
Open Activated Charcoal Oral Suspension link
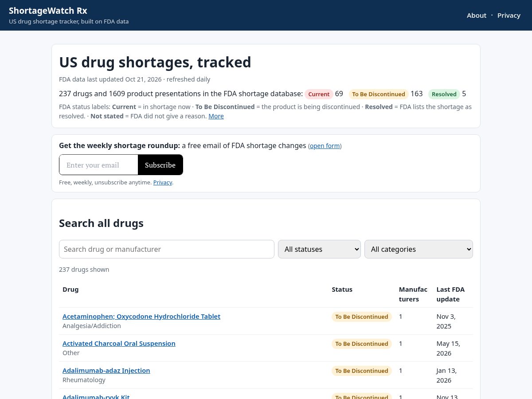coord(119,344)
